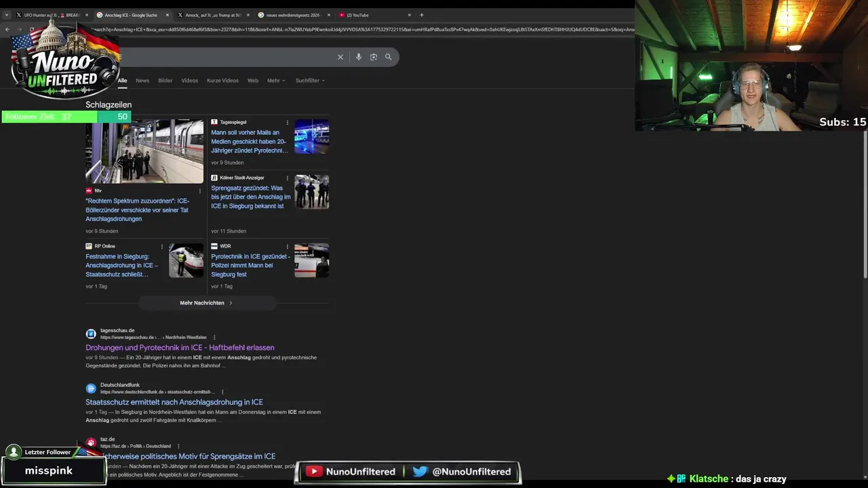
Task: Click the RP Online source logo
Action: pyautogui.click(x=89, y=246)
